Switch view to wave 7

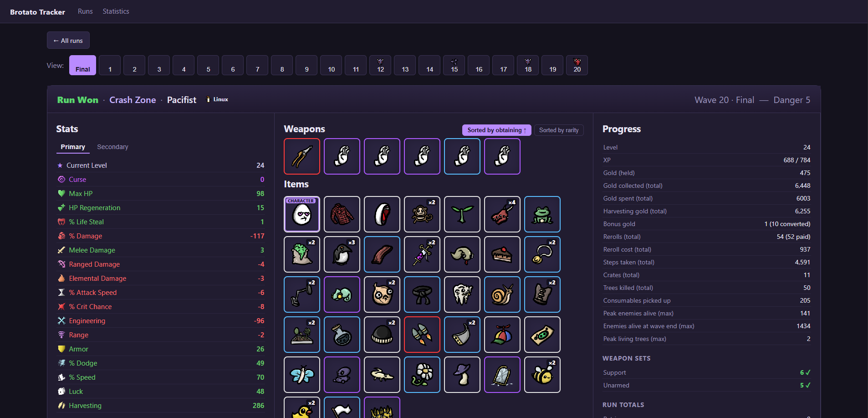(x=257, y=65)
